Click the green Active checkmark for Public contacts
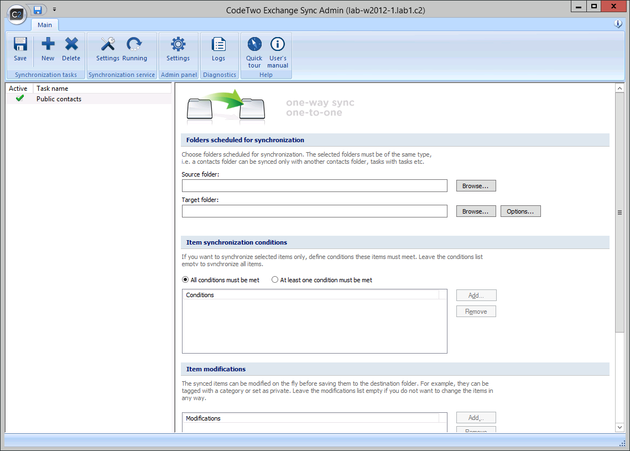The image size is (630, 451). 20,98
